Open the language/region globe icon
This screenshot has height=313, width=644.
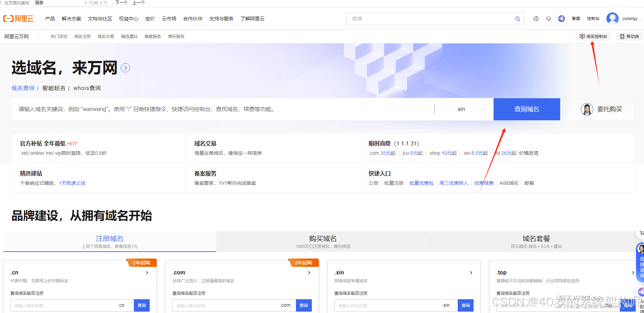(x=536, y=19)
